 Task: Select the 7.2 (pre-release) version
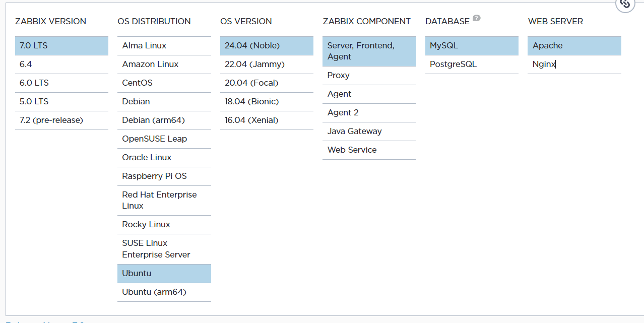(x=61, y=120)
